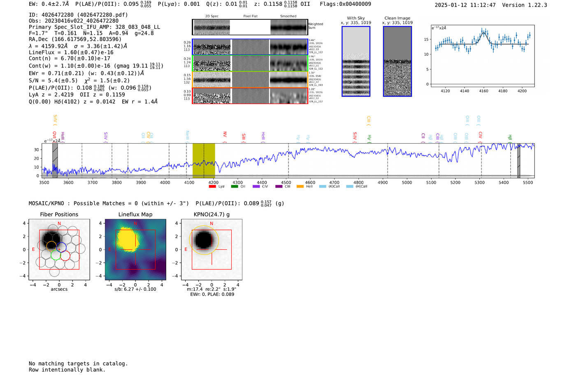Image resolution: width=576 pixels, height=392 pixels.
Task: Click the 'S/N = 5.4(±0.5)' line
Action: pos(53,81)
